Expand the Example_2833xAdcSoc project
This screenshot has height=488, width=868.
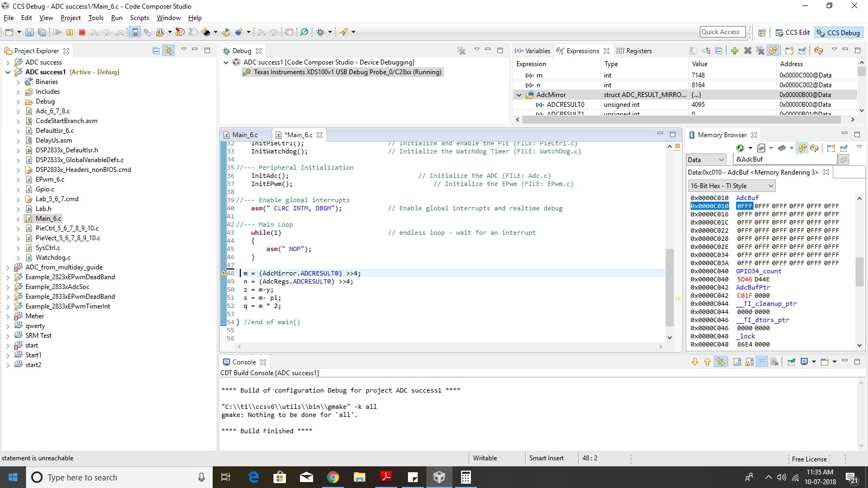coord(8,287)
